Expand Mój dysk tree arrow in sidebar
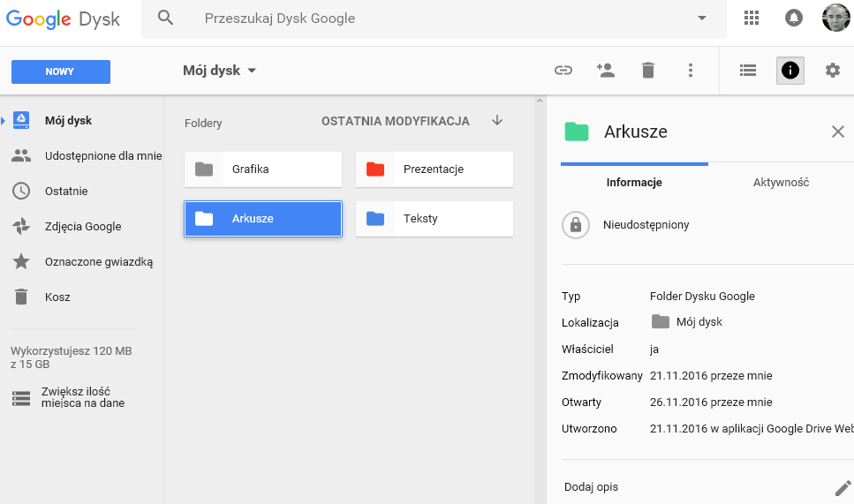The width and height of the screenshot is (854, 504). tap(4, 121)
